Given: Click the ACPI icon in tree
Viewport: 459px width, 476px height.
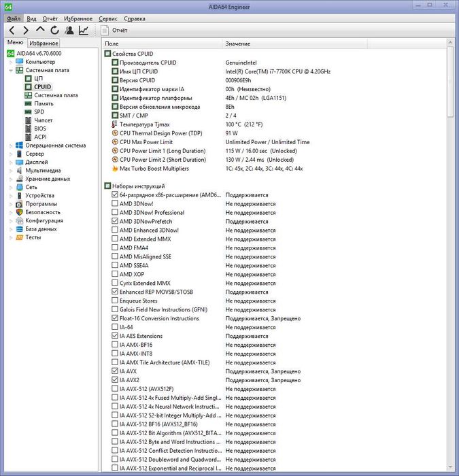Looking at the screenshot, I should tap(29, 137).
